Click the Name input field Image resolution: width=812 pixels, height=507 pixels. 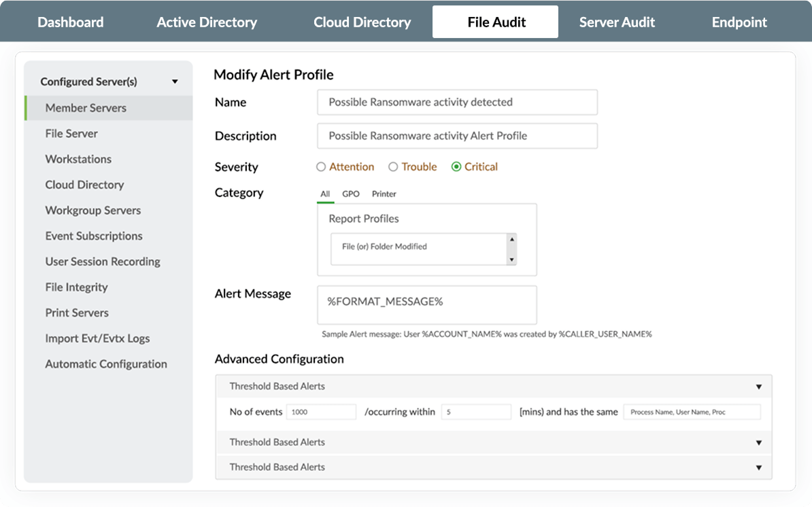[x=457, y=102]
